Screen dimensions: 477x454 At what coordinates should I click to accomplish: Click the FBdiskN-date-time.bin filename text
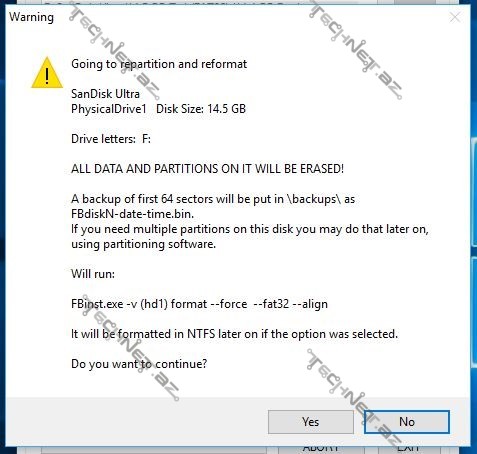click(x=132, y=214)
